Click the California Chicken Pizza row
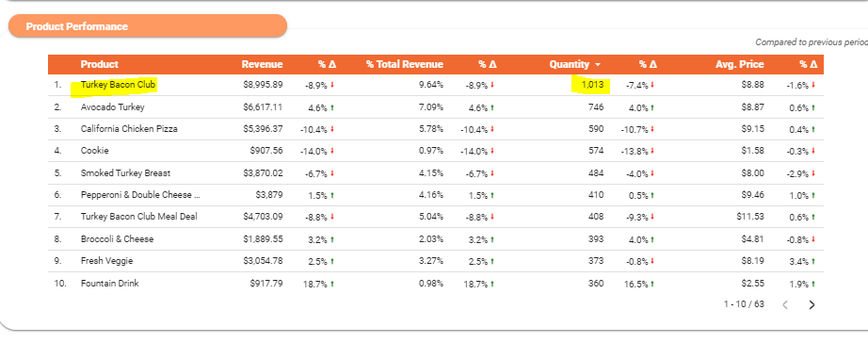The image size is (868, 343). (436, 129)
